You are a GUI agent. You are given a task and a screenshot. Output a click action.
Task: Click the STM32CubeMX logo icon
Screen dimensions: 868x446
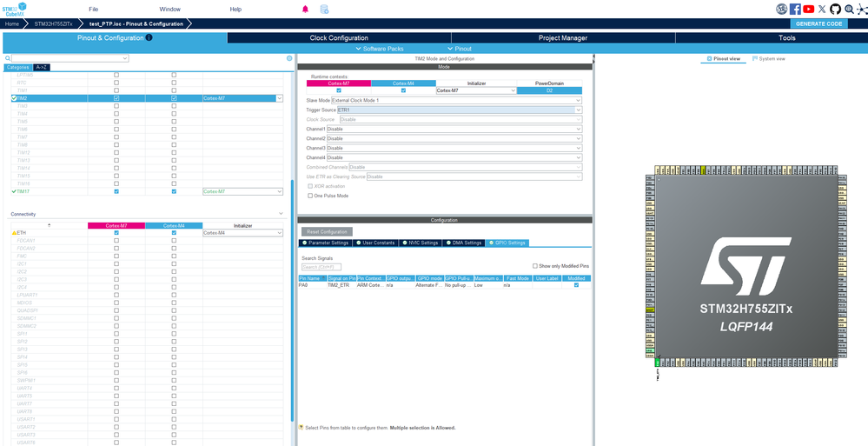tap(14, 9)
